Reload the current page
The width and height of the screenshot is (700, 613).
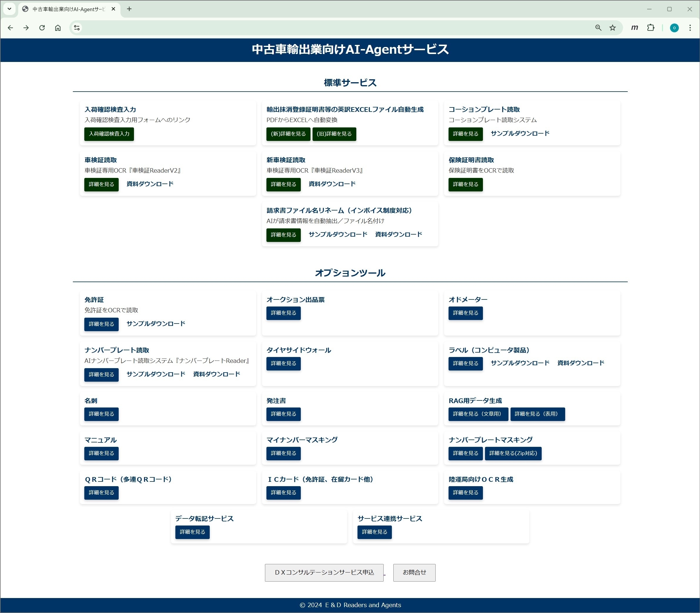(x=42, y=28)
